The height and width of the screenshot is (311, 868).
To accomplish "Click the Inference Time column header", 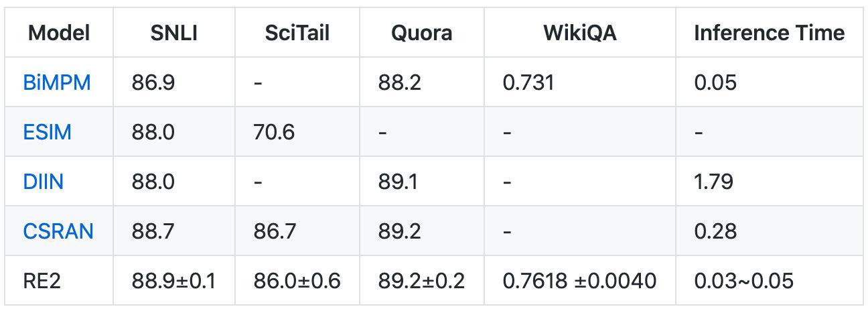I will [x=769, y=33].
